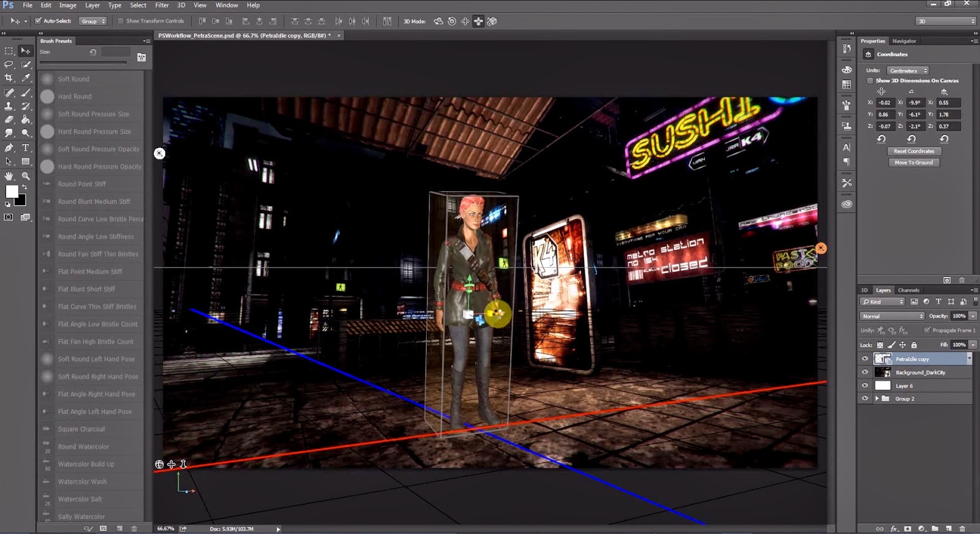Open the 3D workspace switcher dropdown
The image size is (980, 534).
coord(946,21)
